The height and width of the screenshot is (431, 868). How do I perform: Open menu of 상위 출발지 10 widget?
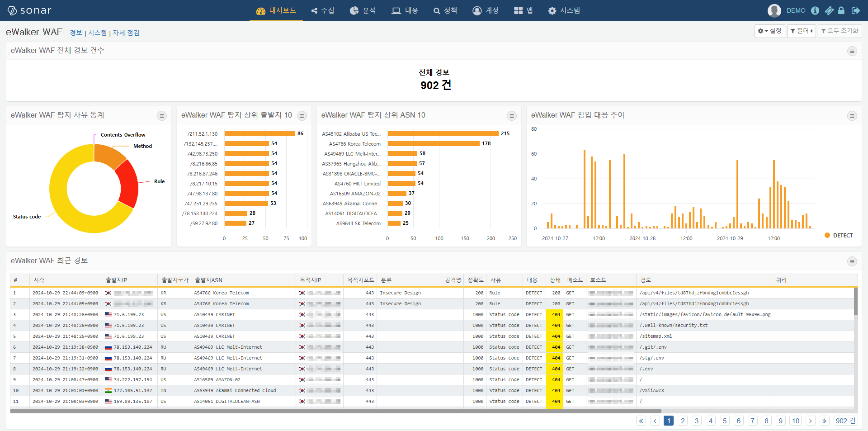point(302,116)
